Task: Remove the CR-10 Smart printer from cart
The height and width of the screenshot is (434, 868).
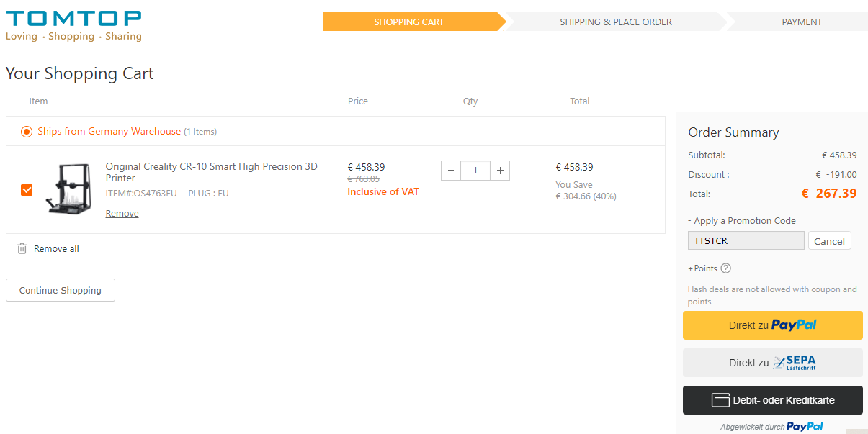Action: [x=122, y=214]
